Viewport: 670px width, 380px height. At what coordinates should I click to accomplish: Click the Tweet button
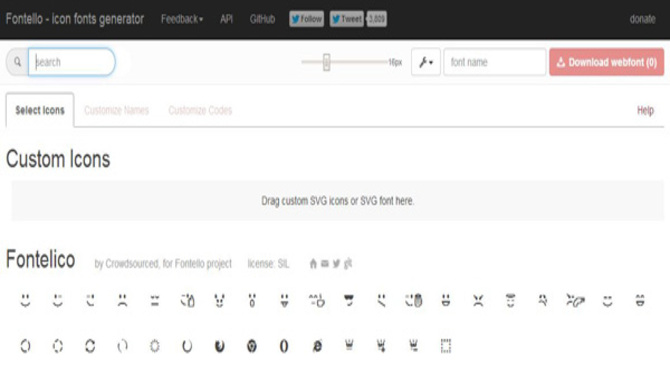pyautogui.click(x=347, y=19)
